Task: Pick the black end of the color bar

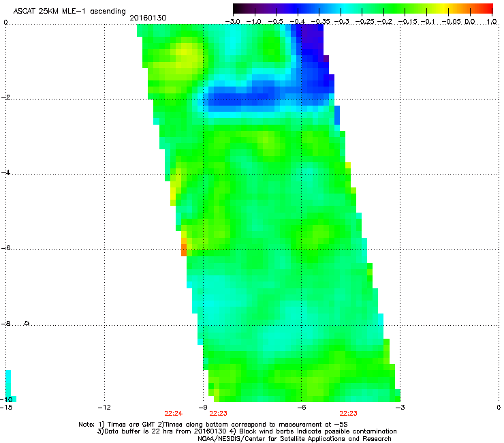Action: click(x=237, y=9)
